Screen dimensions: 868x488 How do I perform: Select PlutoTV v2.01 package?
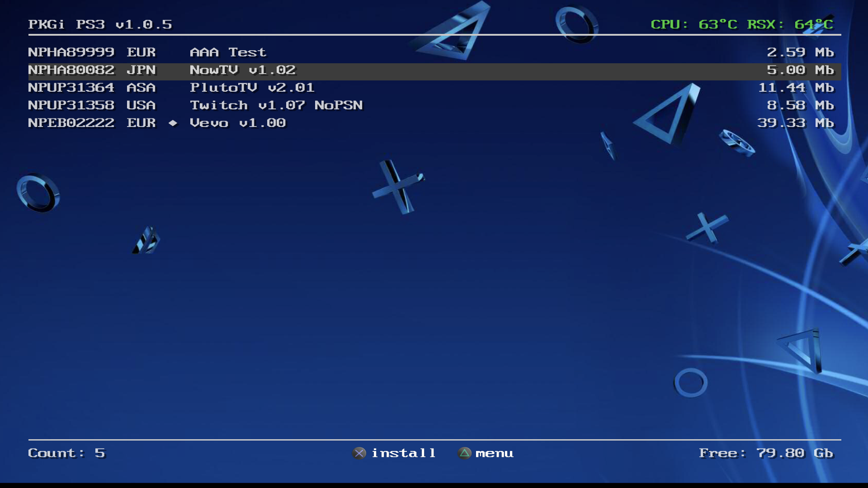[x=252, y=88]
